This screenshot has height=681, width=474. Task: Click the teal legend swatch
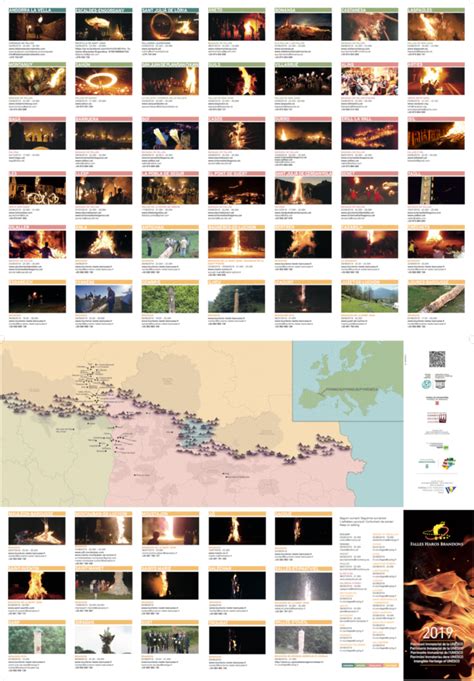coord(347,665)
